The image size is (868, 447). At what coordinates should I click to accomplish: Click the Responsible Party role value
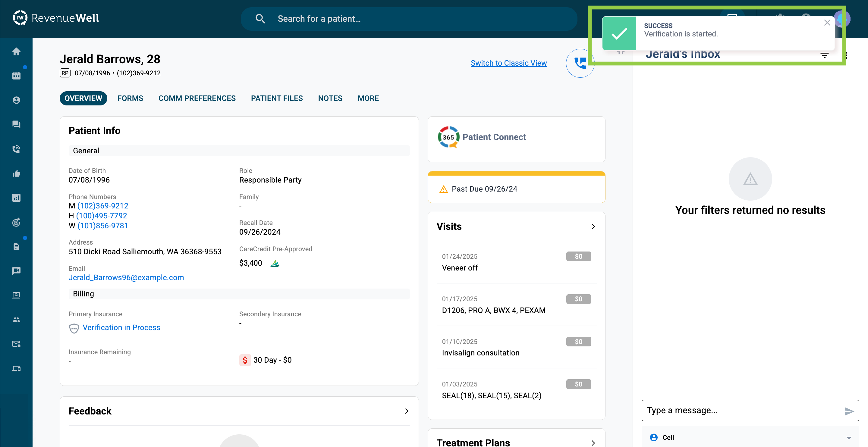pos(270,180)
